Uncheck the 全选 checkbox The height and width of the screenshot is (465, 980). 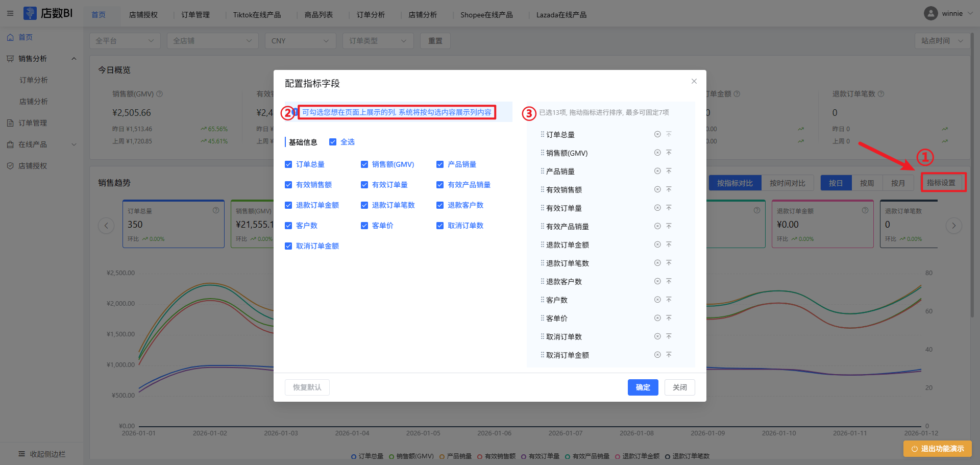click(333, 142)
